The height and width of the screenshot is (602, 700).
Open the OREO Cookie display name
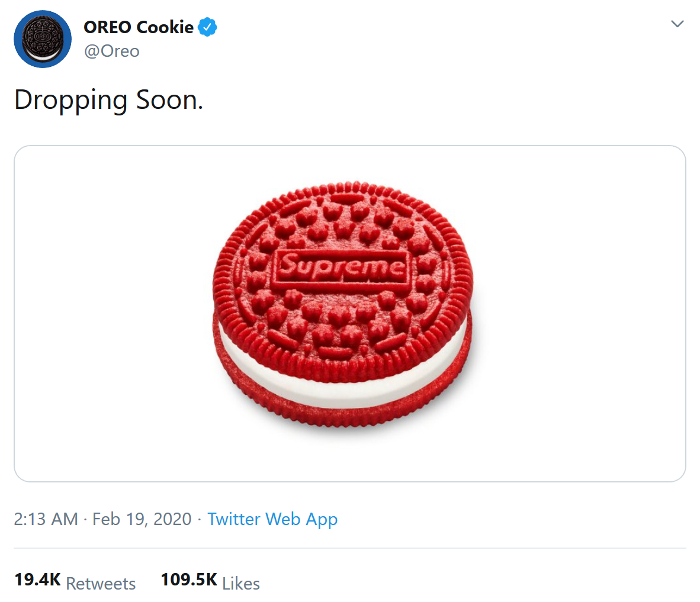(139, 27)
